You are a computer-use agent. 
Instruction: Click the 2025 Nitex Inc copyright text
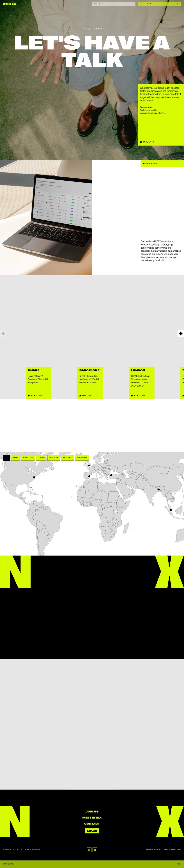coord(22,849)
